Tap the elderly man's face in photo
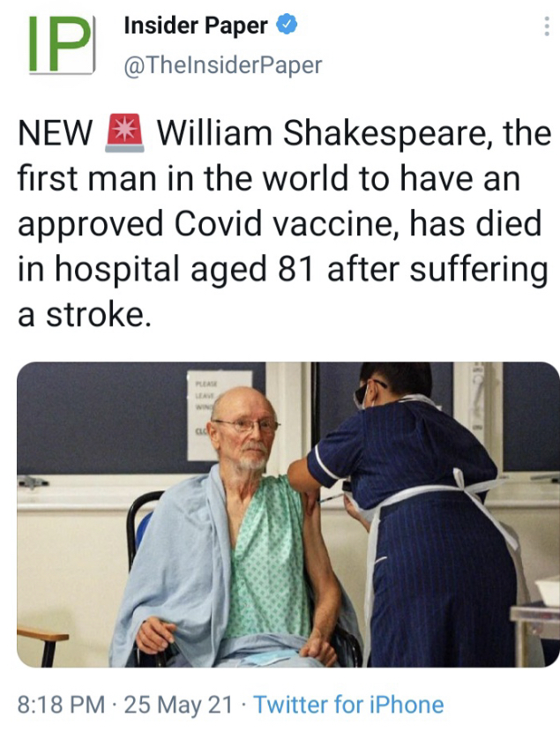This screenshot has width=560, height=732. coord(243,429)
